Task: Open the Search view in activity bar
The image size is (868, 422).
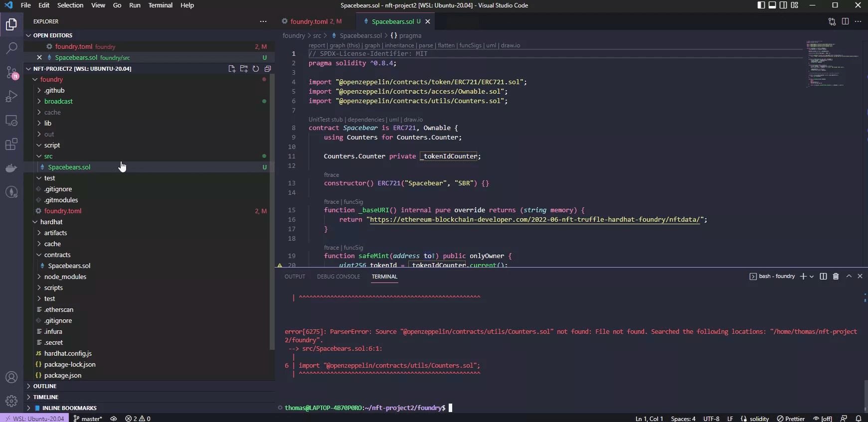Action: point(11,48)
